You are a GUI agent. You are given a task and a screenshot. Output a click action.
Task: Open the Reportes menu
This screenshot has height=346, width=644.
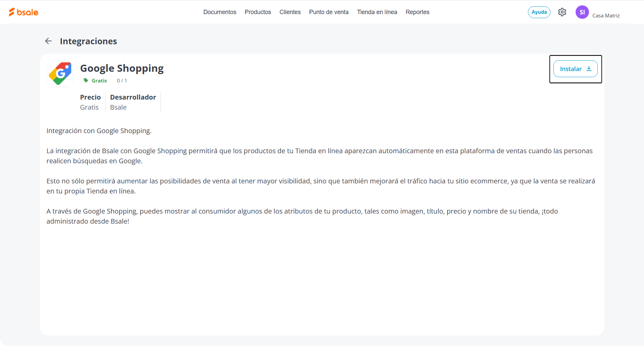pyautogui.click(x=418, y=12)
